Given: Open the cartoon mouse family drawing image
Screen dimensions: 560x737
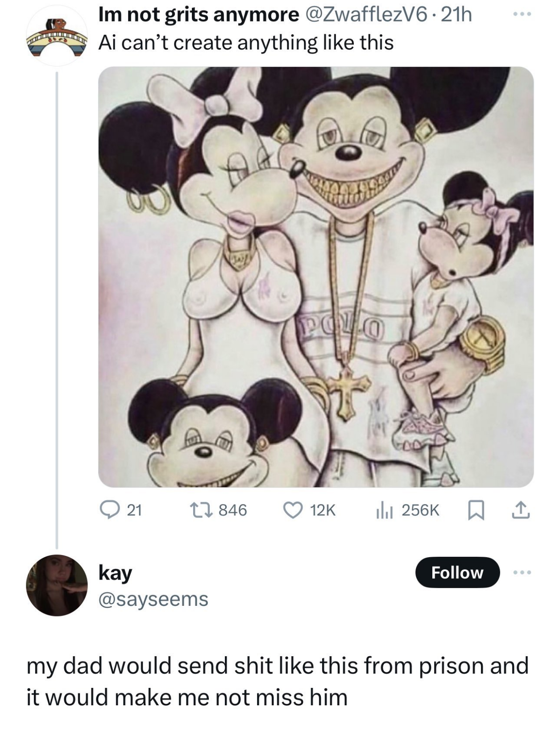Looking at the screenshot, I should (x=315, y=277).
